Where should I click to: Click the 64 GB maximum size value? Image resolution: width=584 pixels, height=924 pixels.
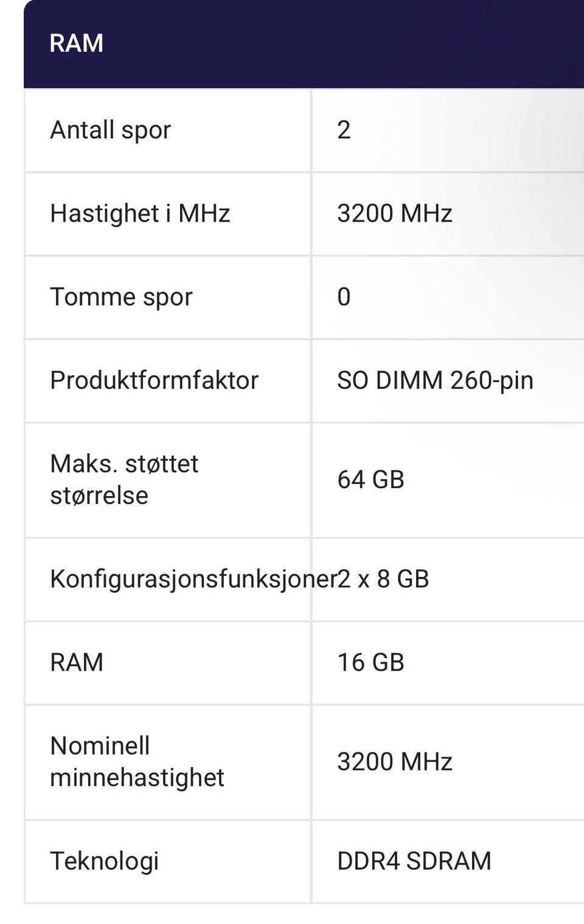pos(370,479)
